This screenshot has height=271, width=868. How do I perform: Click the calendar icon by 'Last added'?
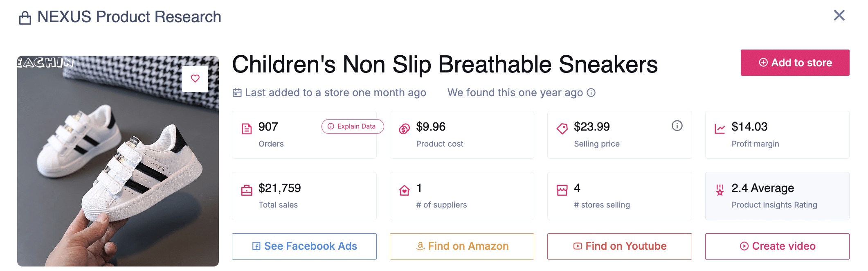click(237, 93)
